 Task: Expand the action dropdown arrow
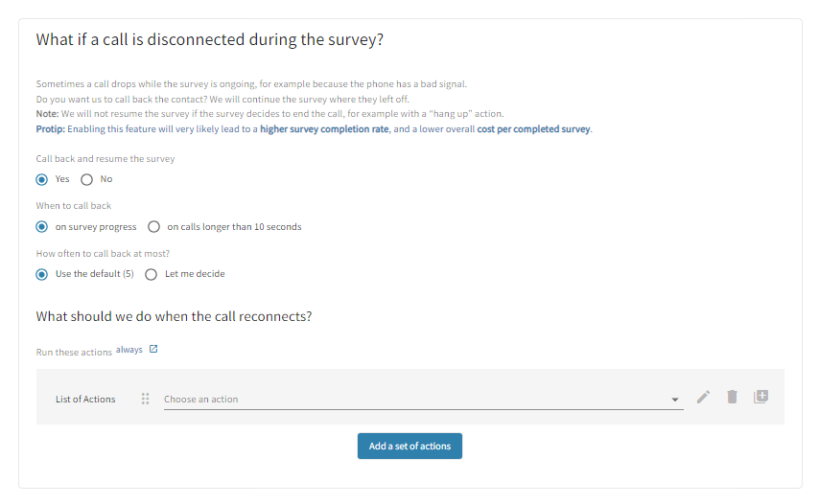pos(675,400)
